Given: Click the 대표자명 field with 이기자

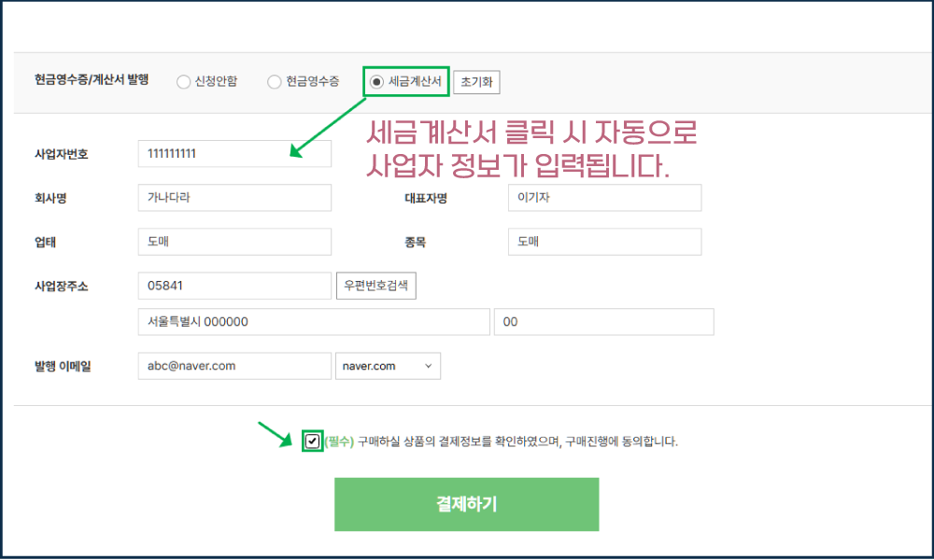Looking at the screenshot, I should pyautogui.click(x=603, y=198).
